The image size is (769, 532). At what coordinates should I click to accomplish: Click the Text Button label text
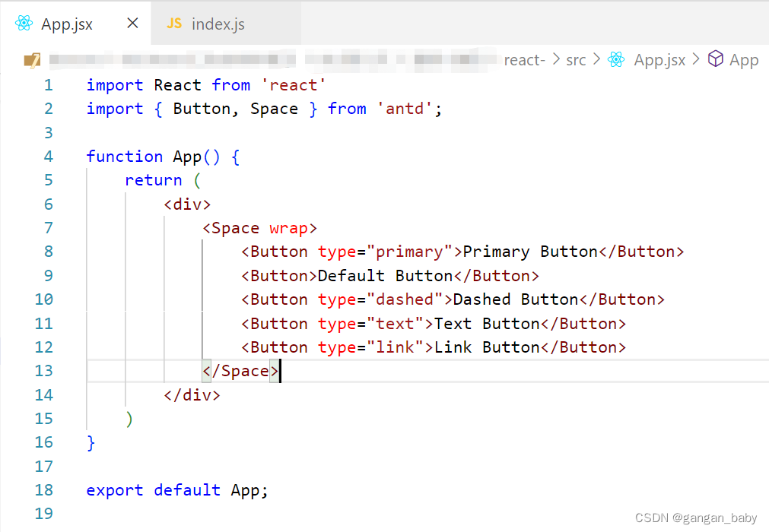coord(487,323)
